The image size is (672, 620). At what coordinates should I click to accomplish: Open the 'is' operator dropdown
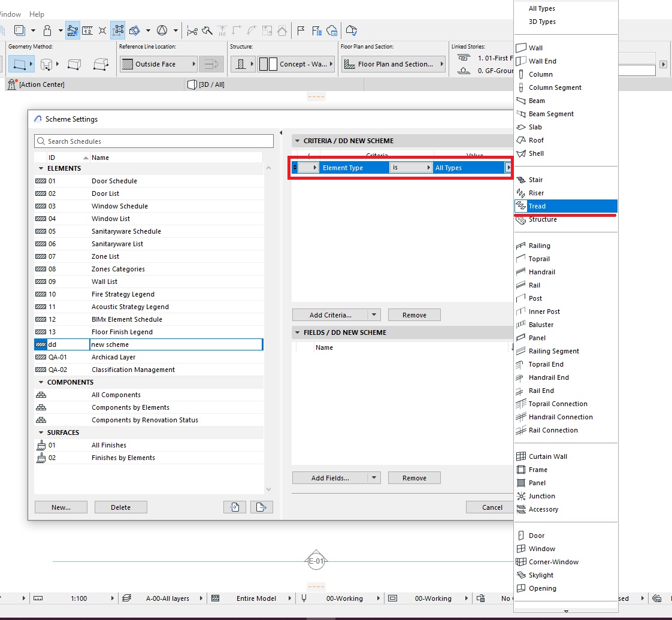(411, 168)
